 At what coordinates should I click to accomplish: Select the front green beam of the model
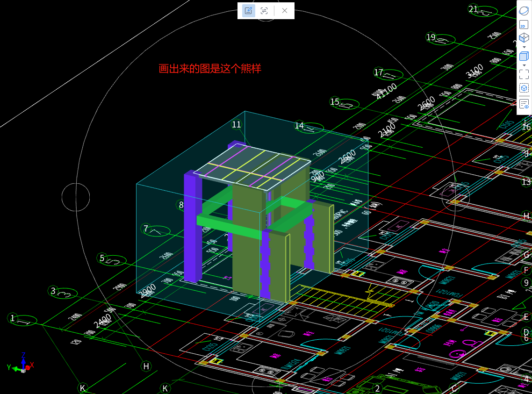pos(229,226)
